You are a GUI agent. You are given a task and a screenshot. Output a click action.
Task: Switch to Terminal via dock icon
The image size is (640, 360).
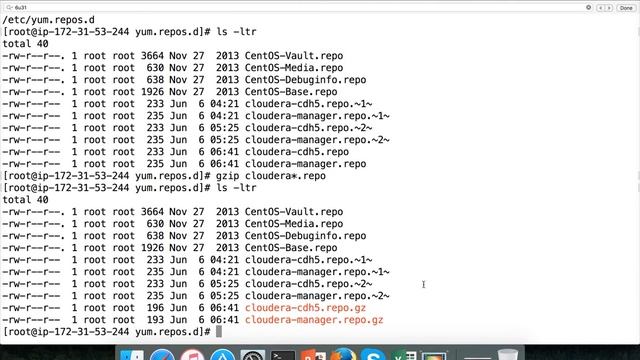click(282, 356)
